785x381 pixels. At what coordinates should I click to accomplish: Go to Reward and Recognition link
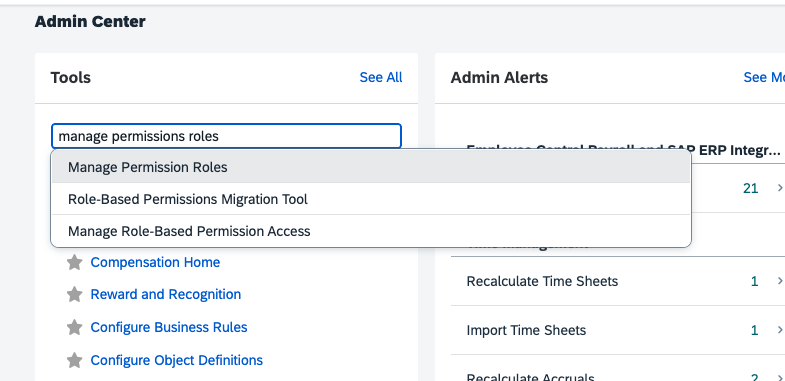coord(166,294)
